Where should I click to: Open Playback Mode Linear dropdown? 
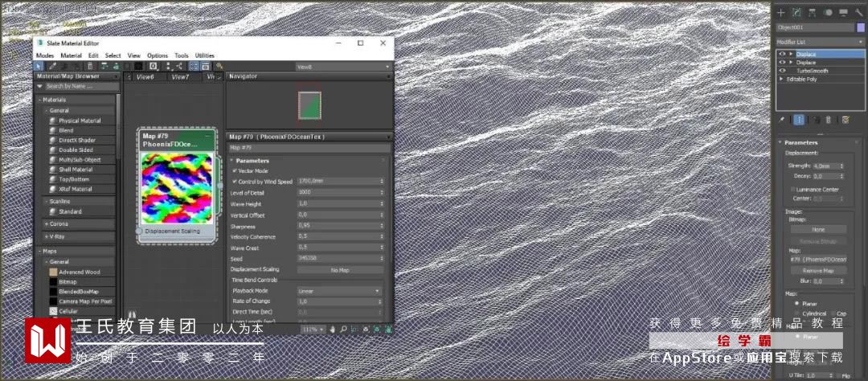point(340,291)
